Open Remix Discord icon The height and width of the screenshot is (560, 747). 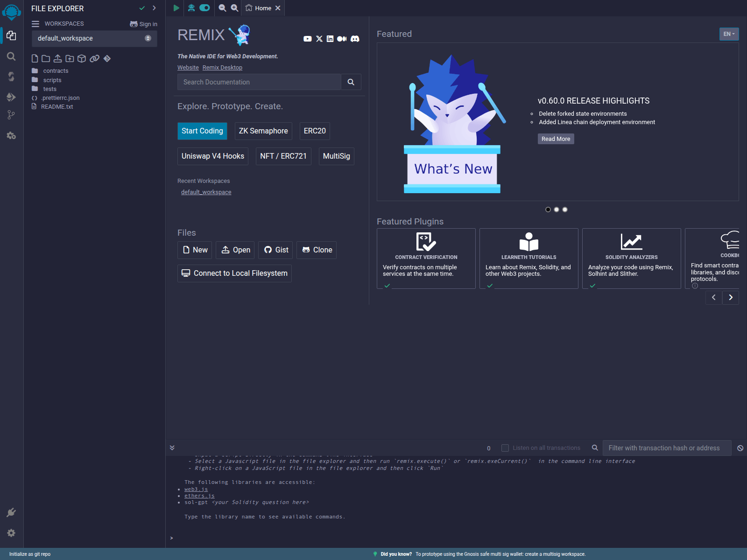coord(355,39)
